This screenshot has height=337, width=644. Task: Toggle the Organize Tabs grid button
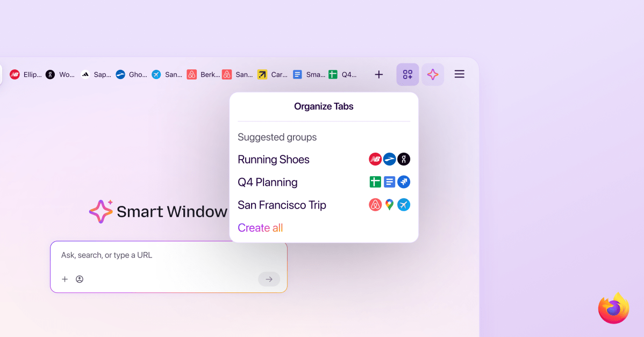pos(407,74)
